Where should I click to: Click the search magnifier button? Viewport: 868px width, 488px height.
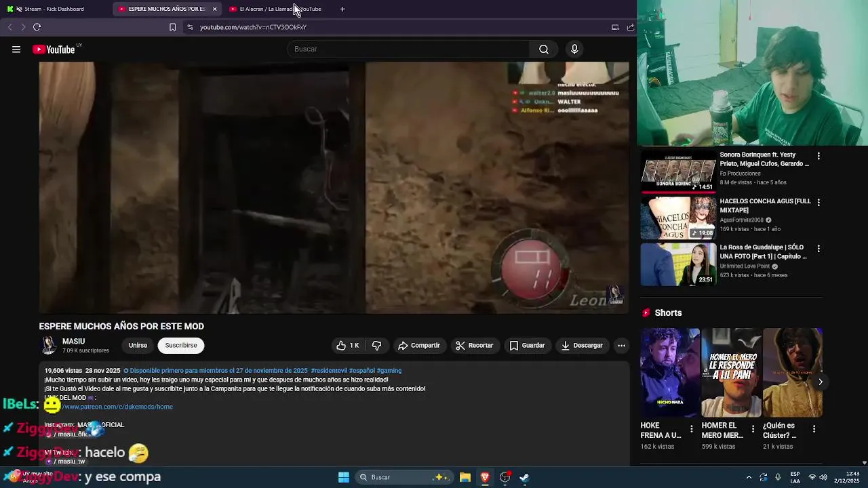tap(543, 49)
